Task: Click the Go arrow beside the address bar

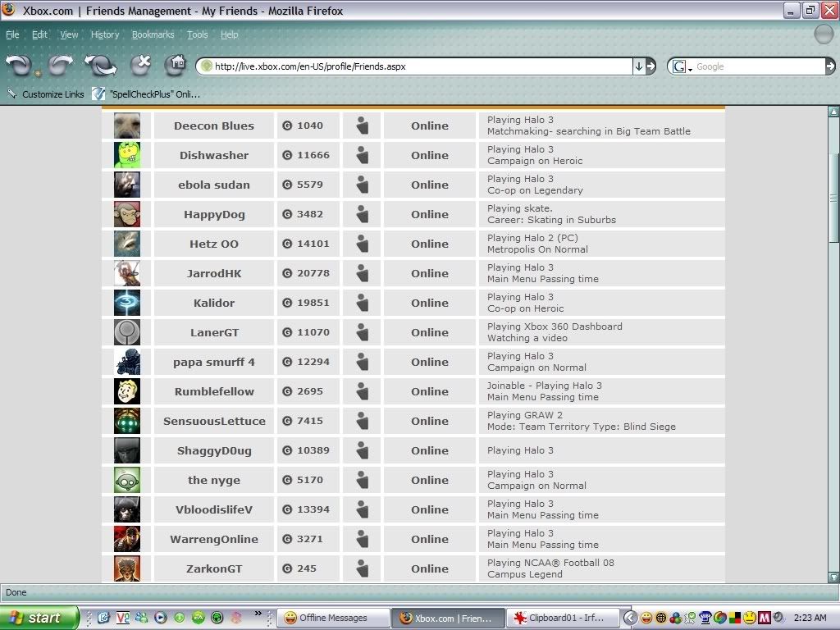Action: (651, 66)
